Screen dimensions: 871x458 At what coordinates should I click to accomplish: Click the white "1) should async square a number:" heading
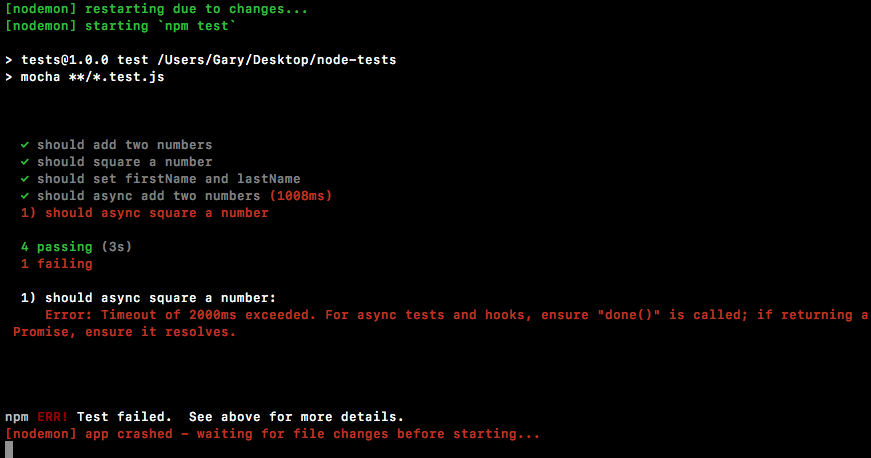pyautogui.click(x=147, y=298)
